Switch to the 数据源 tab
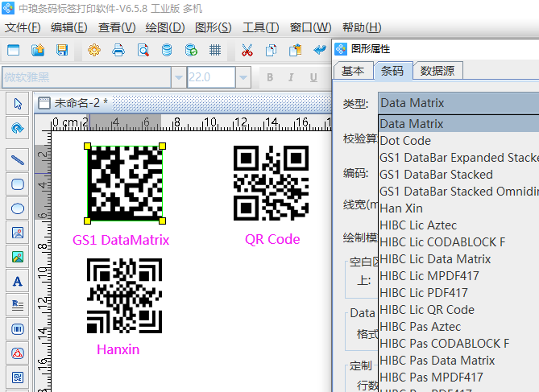Viewport: 539px width, 392px height. click(437, 71)
